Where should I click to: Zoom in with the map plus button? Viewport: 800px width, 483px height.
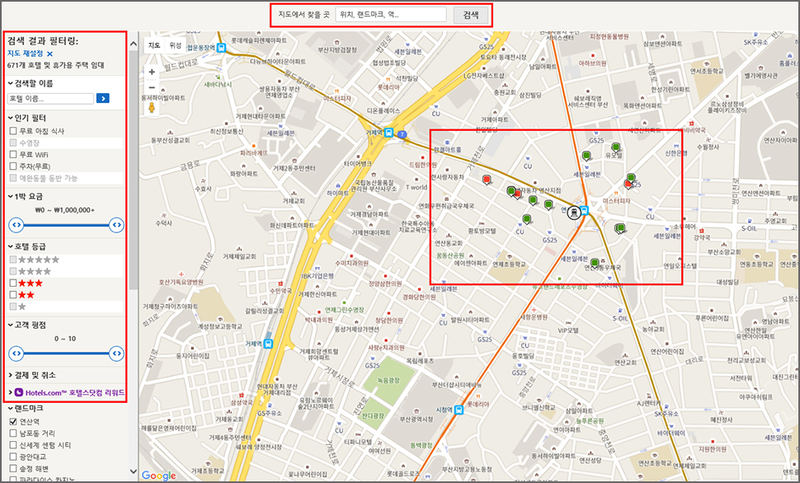click(x=152, y=71)
